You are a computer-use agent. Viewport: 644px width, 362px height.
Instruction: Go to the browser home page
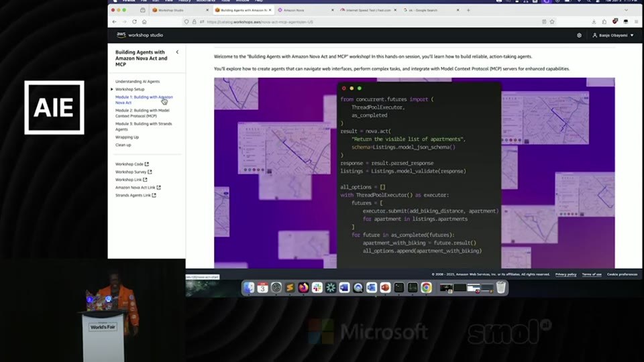(x=144, y=21)
